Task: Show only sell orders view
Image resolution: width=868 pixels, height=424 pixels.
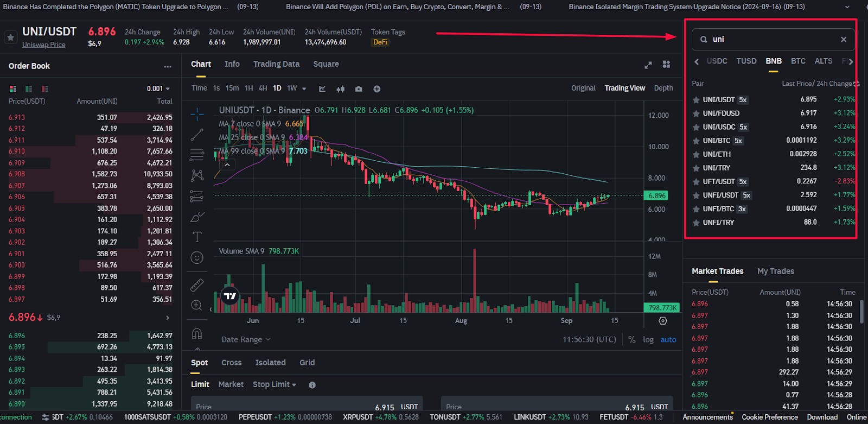Action: pos(45,88)
